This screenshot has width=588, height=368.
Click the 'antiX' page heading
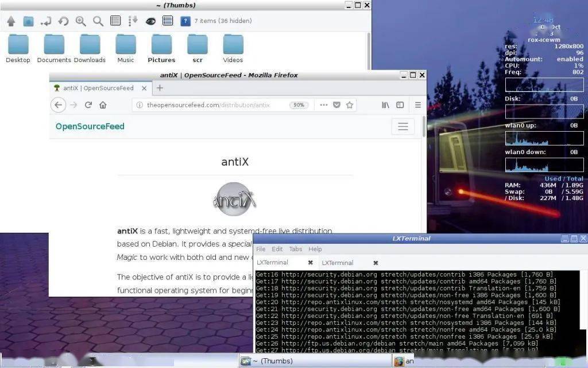(235, 162)
